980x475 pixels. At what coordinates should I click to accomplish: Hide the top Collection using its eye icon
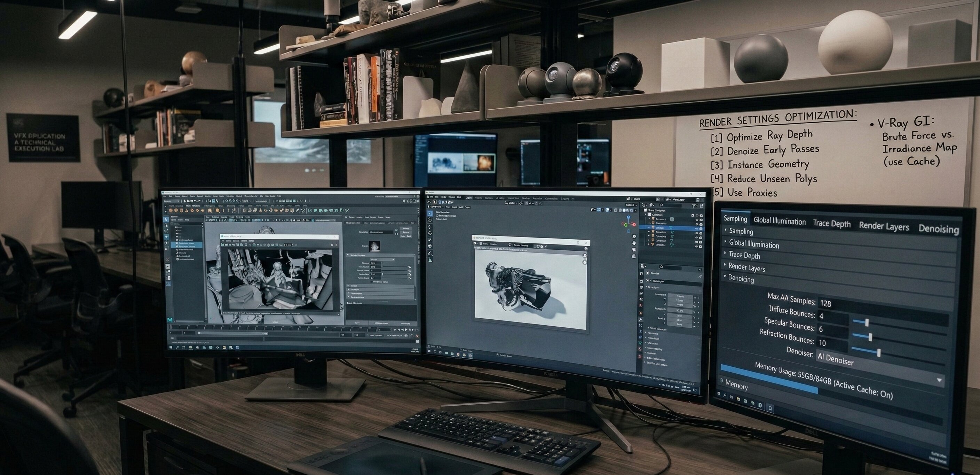(697, 216)
